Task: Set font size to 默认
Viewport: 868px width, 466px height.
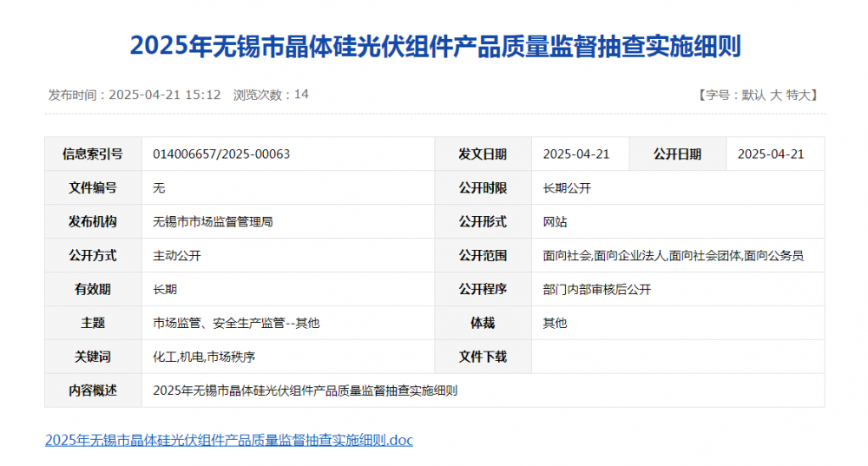Action: (753, 95)
